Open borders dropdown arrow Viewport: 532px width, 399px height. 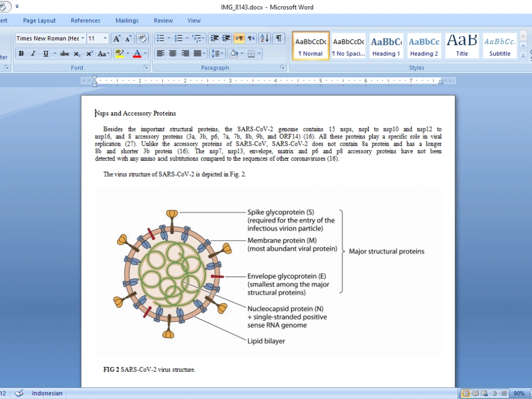[259, 54]
